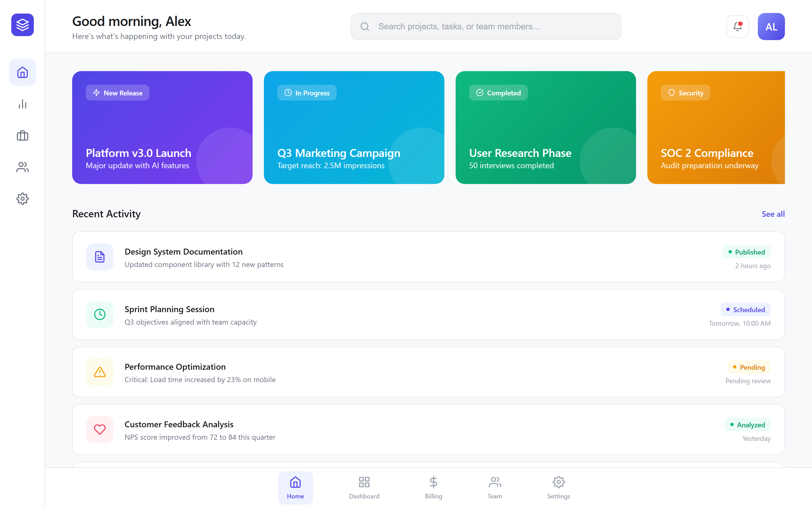This screenshot has height=508, width=812.
Task: Select the Design System Documentation title
Action: [x=184, y=252]
